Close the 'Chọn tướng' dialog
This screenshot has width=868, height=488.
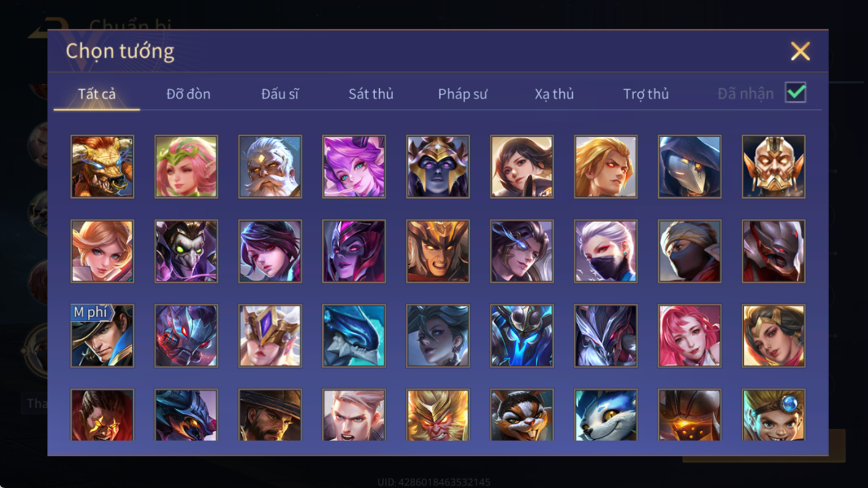click(800, 51)
